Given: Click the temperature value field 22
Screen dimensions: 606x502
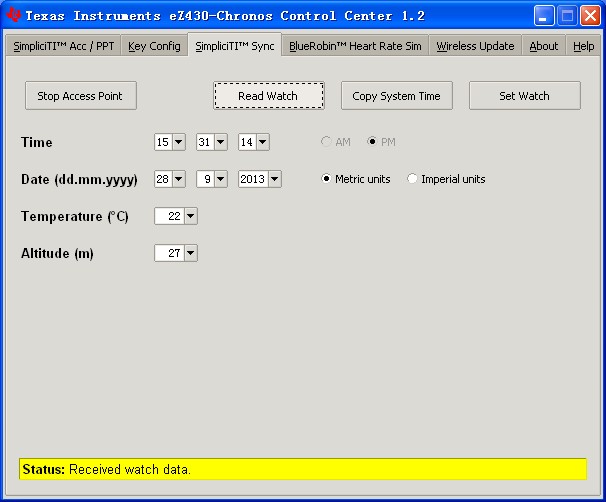Looking at the screenshot, I should pos(170,216).
